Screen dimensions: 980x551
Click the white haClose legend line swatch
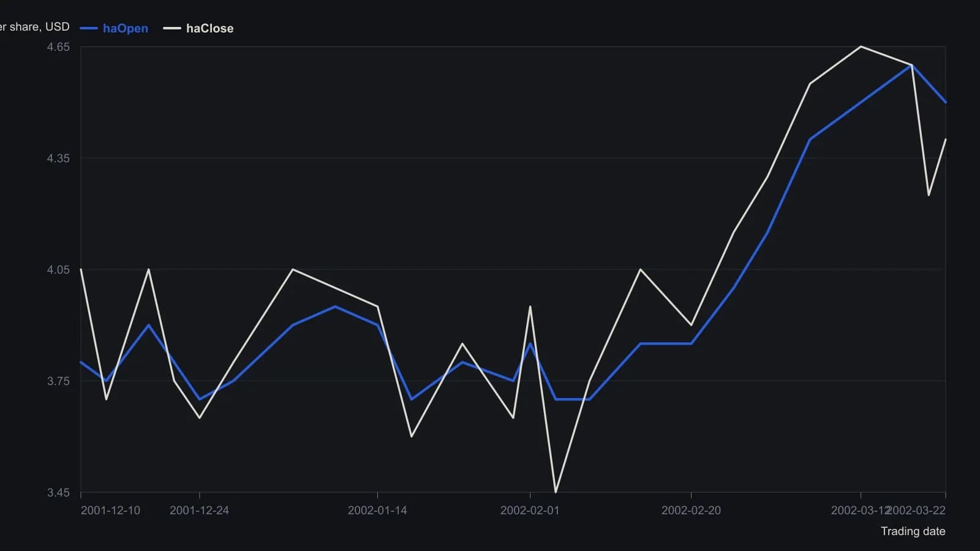[x=172, y=28]
